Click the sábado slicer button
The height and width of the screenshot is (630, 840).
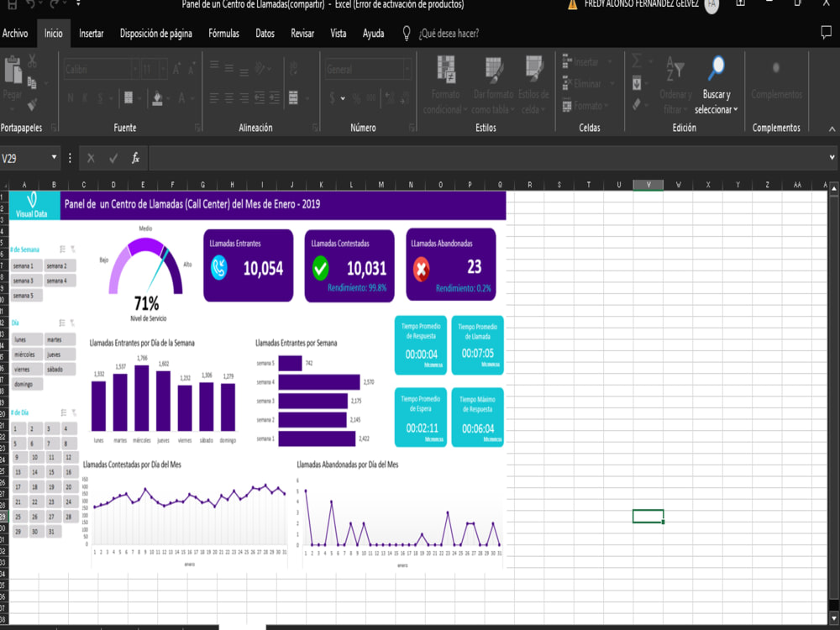(60, 370)
